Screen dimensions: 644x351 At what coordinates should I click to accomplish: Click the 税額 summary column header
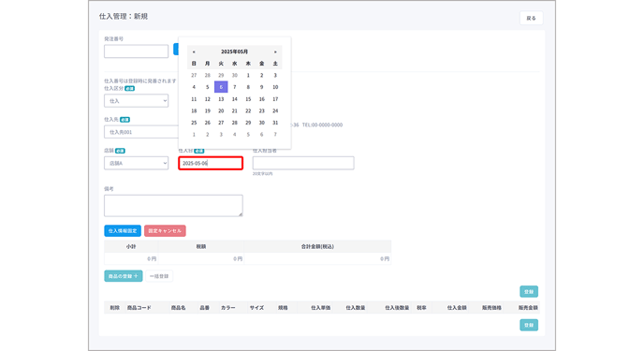(201, 247)
